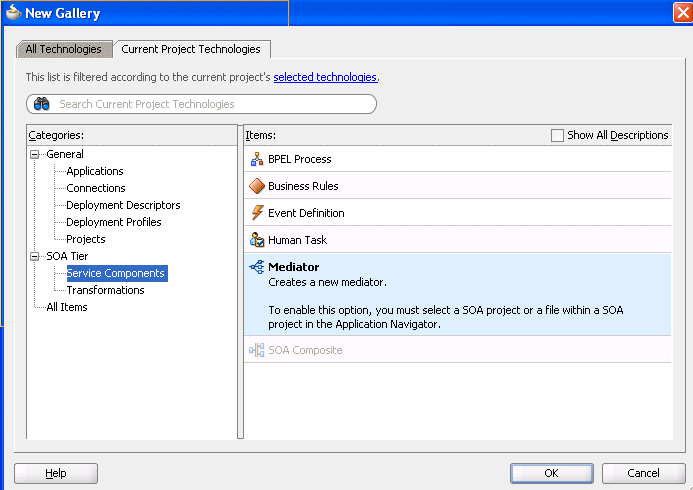693x490 pixels.
Task: Select the BPEL Process icon
Action: click(257, 159)
